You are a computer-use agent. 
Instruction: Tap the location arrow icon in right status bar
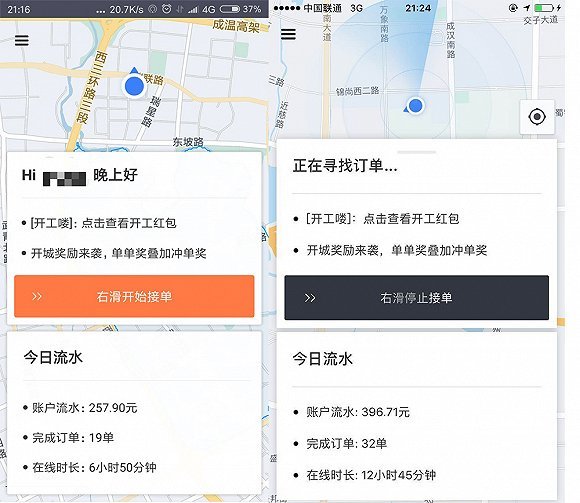point(527,8)
